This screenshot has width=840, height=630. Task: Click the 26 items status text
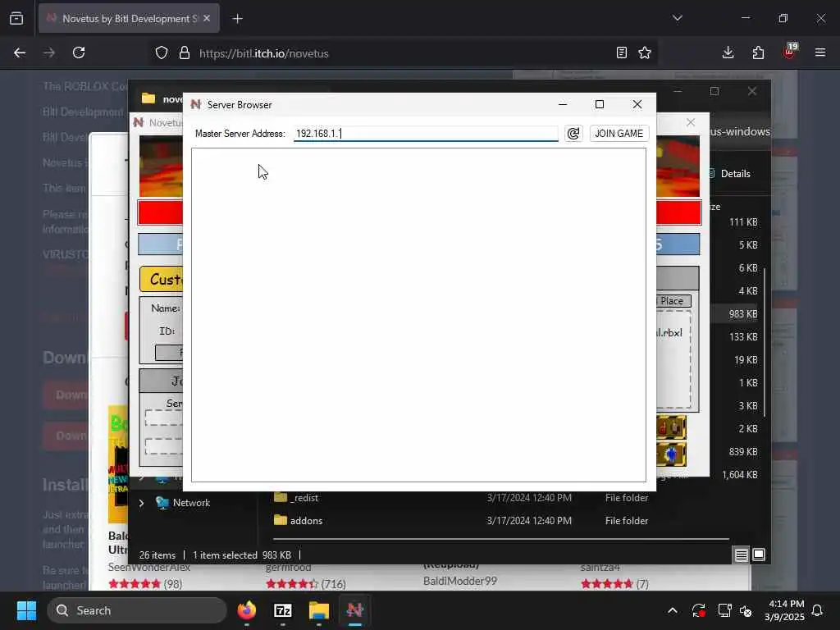157,555
